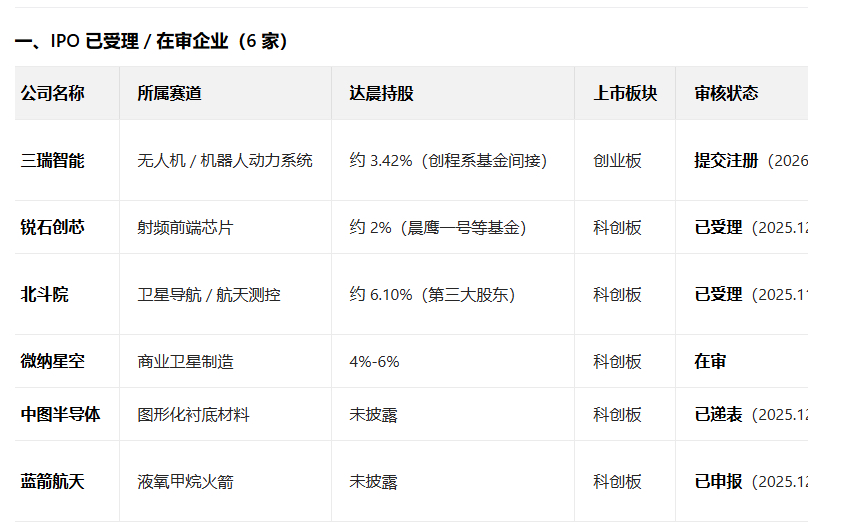
Task: Click 未披露 in 中图半导体 row
Action: (x=373, y=414)
